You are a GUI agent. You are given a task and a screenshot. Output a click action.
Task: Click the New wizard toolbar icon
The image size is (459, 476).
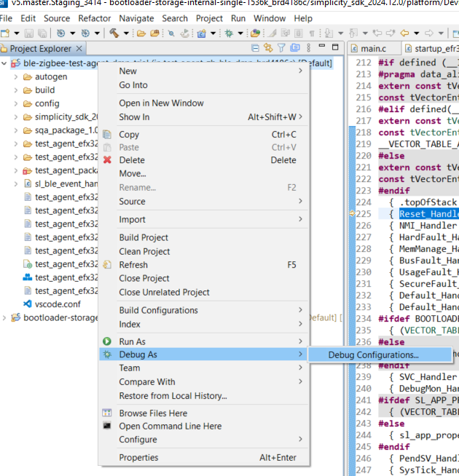point(5,33)
